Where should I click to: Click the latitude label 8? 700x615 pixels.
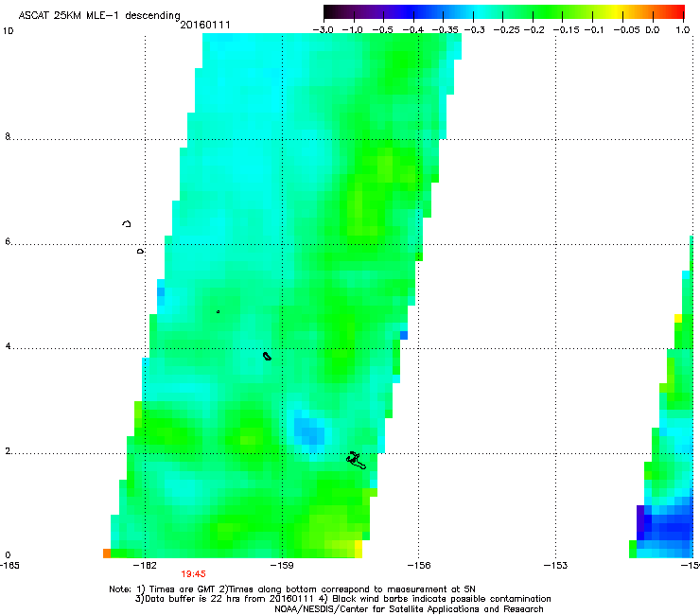(x=8, y=136)
